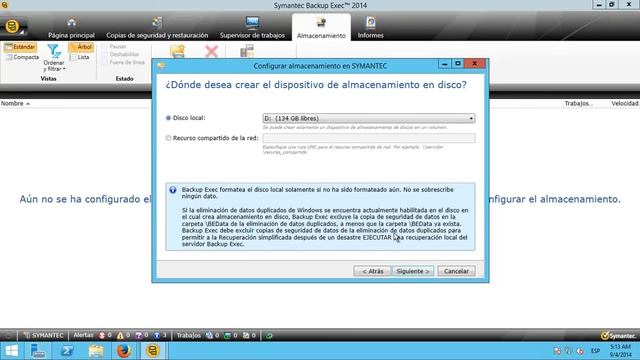Switch to Copias de seguridad y restauración tab

(157, 29)
